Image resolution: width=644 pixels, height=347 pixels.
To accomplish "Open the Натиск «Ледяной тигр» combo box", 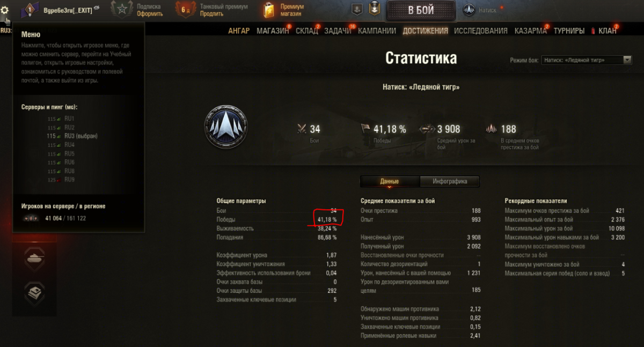I will [587, 60].
